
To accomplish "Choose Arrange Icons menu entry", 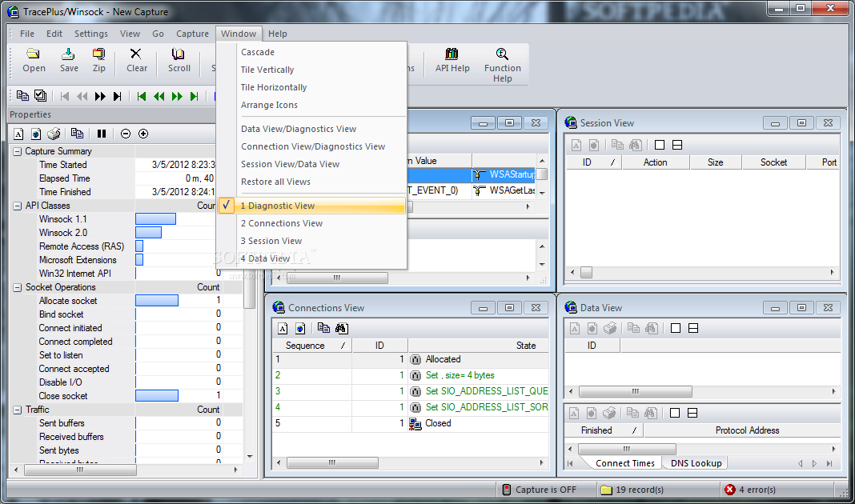I will pyautogui.click(x=312, y=105).
